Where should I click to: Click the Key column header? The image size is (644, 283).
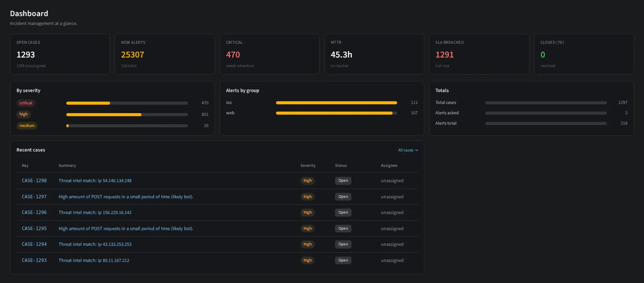[x=25, y=165]
